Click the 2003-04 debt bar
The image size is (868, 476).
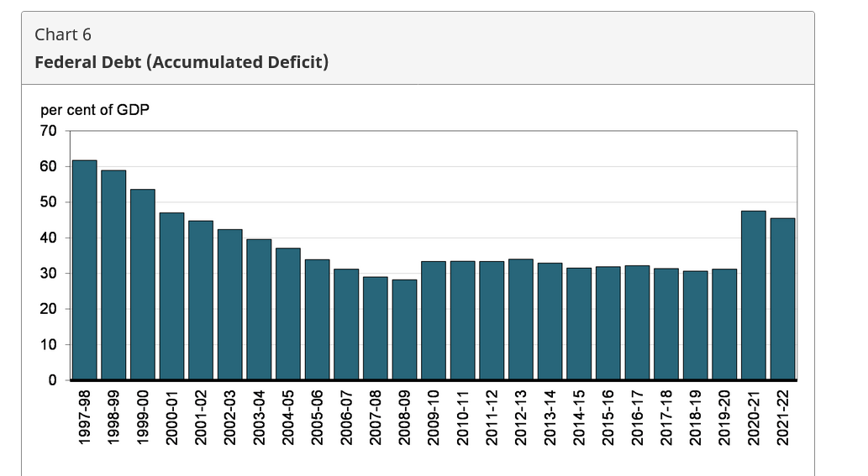tap(259, 310)
